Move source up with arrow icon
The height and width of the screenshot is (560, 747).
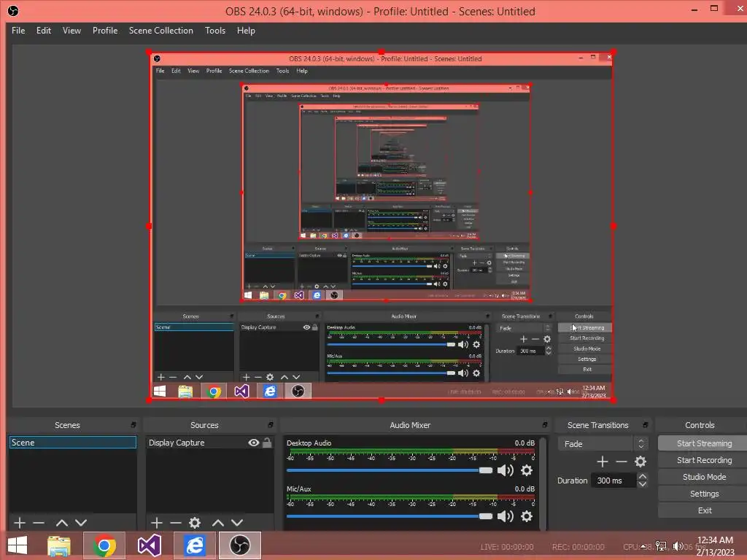point(218,523)
